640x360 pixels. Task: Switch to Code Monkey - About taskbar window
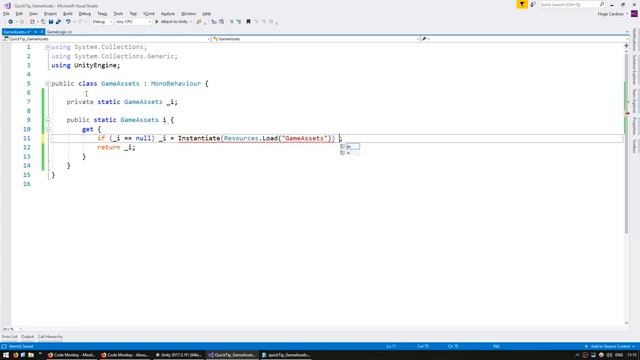click(x=125, y=355)
